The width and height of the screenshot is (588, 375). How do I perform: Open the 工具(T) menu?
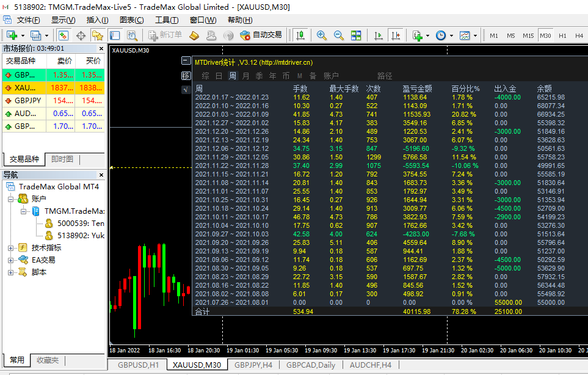(167, 20)
